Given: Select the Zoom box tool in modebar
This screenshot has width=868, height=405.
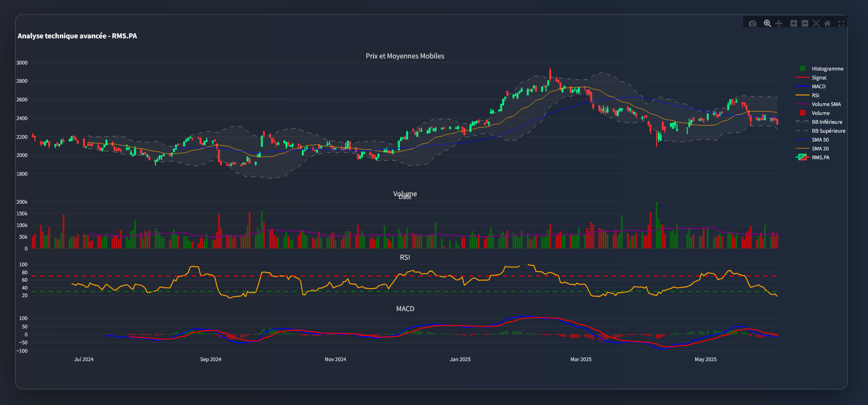Looking at the screenshot, I should pyautogui.click(x=767, y=23).
